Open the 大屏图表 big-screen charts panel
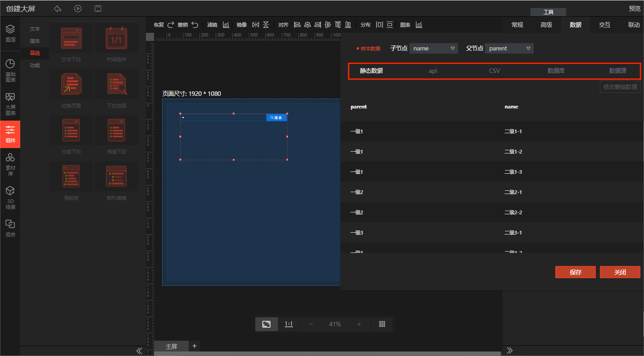The height and width of the screenshot is (356, 644). pos(10,104)
